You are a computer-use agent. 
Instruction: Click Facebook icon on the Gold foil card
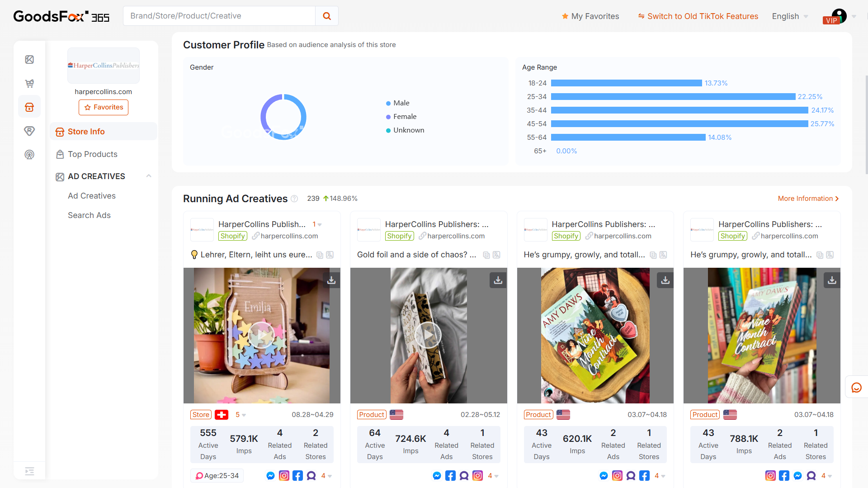coord(450,476)
